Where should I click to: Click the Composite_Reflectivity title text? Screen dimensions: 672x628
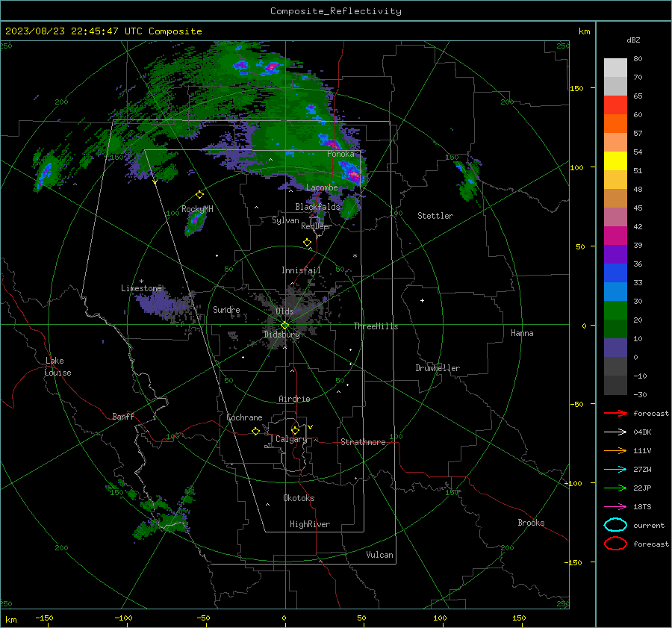335,11
